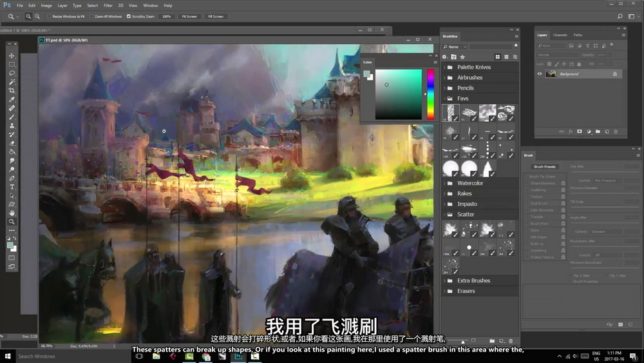The width and height of the screenshot is (644, 363).
Task: Switch to the Channels tab
Action: 560,35
